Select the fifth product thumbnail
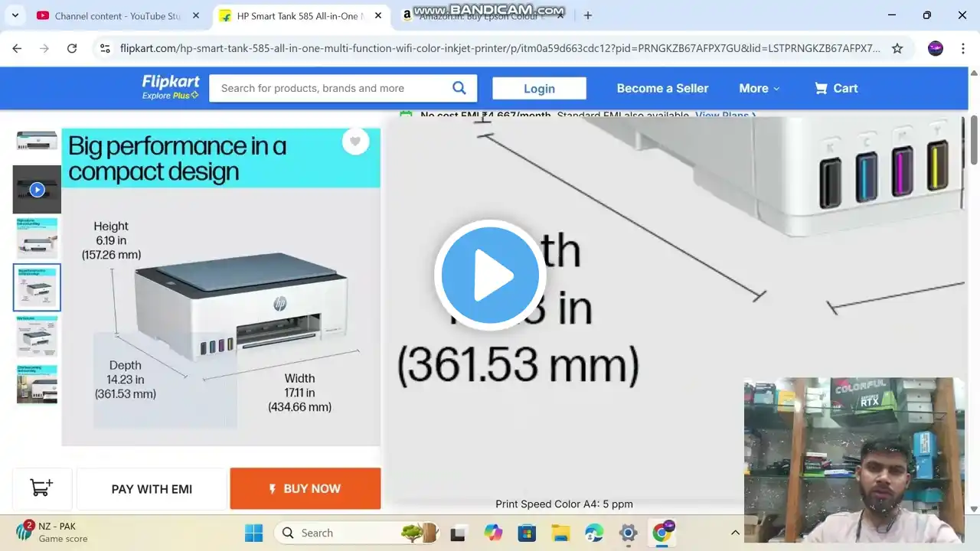The width and height of the screenshot is (980, 551). [37, 336]
